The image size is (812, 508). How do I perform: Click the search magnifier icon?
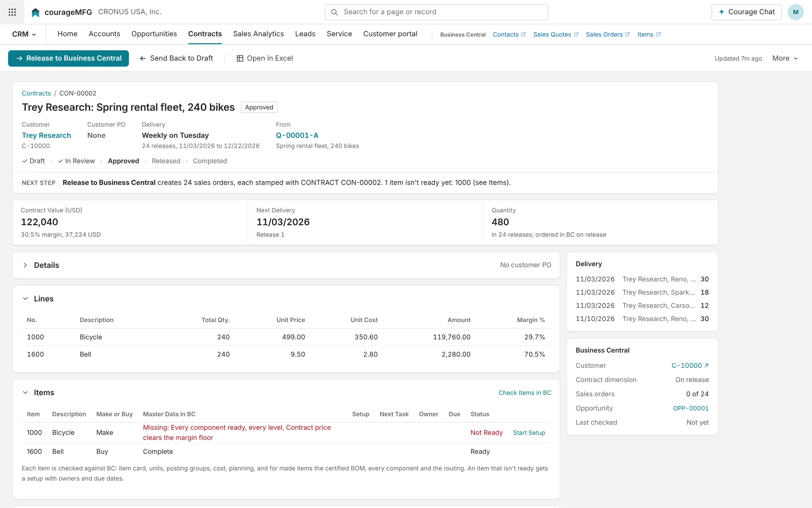[334, 12]
